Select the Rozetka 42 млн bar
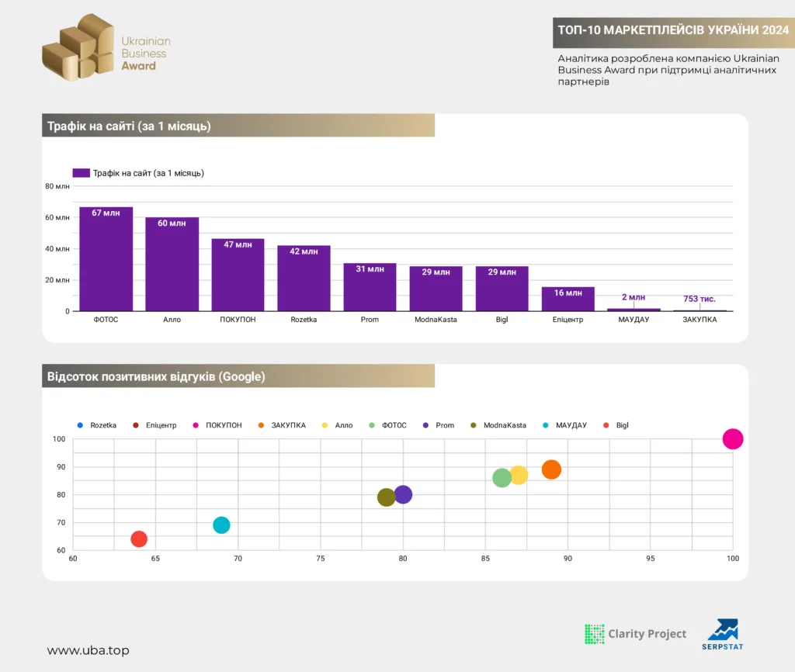 [304, 279]
